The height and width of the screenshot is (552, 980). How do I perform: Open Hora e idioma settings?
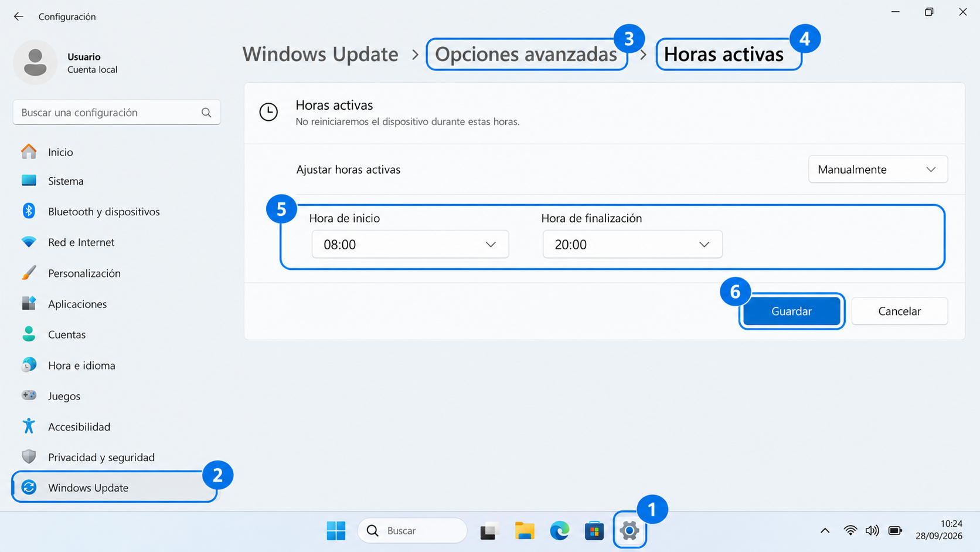[x=116, y=365]
